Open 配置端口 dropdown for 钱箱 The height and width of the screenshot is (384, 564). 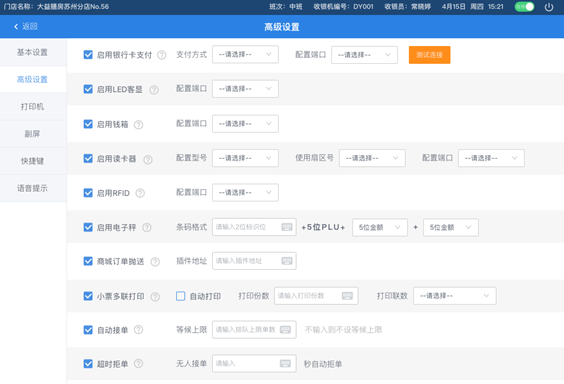pos(245,124)
